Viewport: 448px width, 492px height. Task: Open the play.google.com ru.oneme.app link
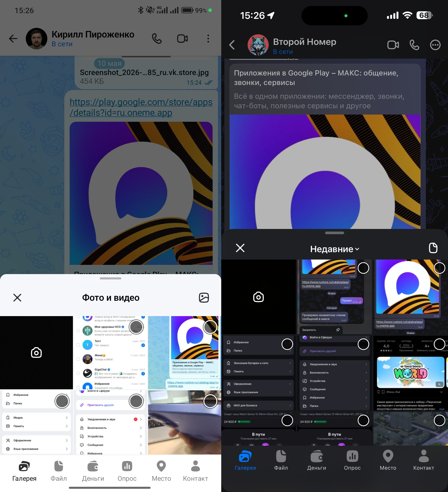point(141,107)
